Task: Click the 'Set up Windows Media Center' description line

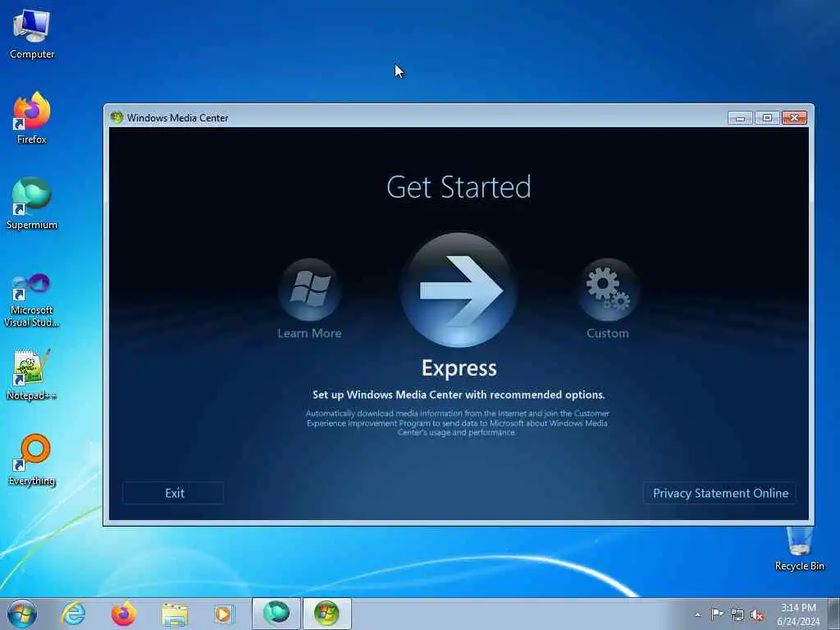Action: tap(459, 395)
